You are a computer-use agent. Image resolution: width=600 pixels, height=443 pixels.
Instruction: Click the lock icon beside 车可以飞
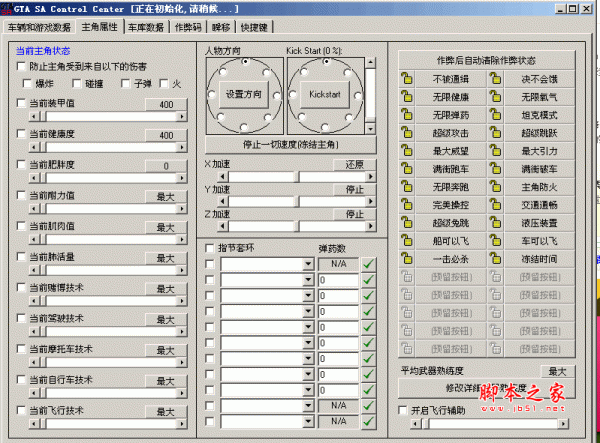point(496,241)
